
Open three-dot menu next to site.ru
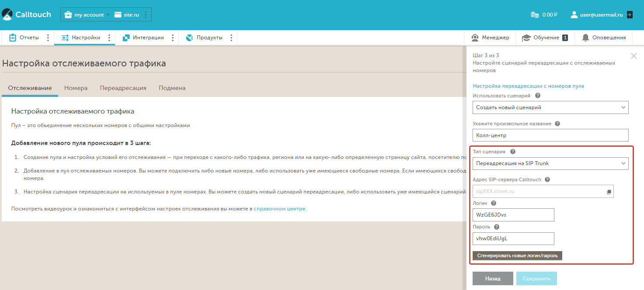145,15
